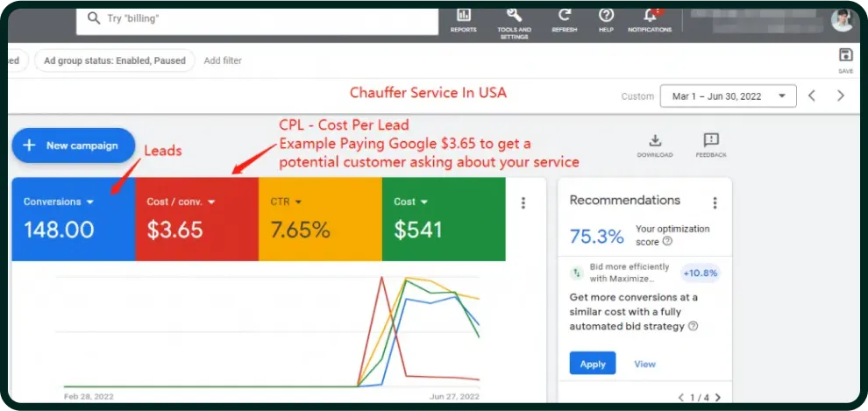Open scorecard chart three-dot menu
Viewport: 868px width, 411px height.
coord(523,203)
